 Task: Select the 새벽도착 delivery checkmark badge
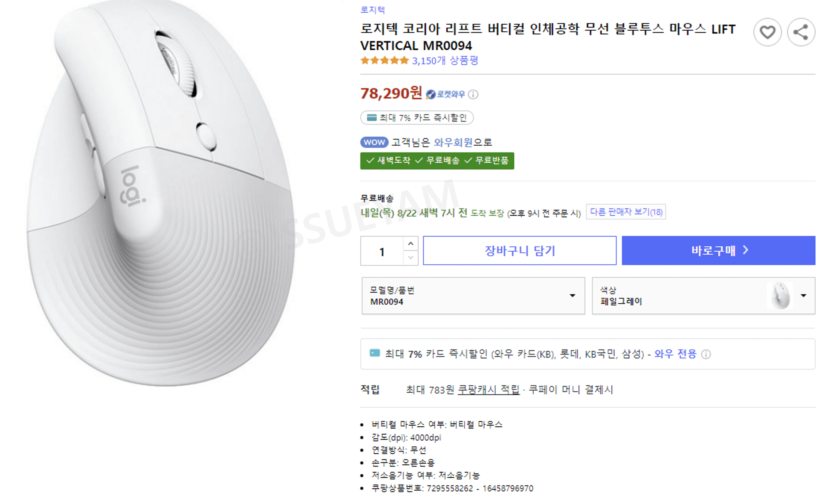coord(389,161)
